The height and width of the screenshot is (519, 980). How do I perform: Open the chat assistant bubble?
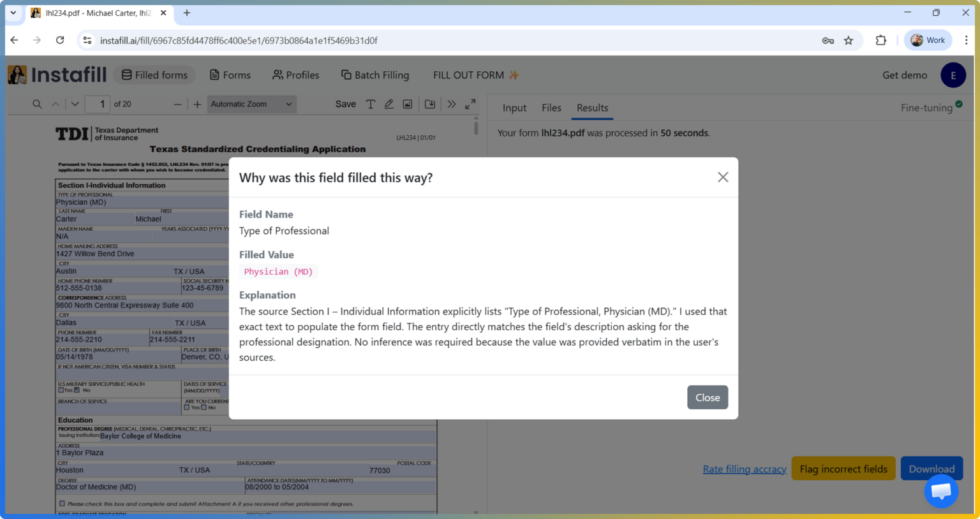click(x=940, y=491)
